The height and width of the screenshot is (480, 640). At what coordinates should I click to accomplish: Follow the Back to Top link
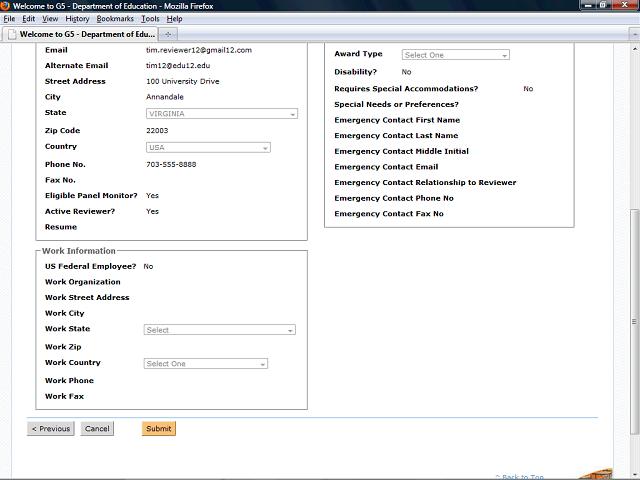[x=520, y=477]
